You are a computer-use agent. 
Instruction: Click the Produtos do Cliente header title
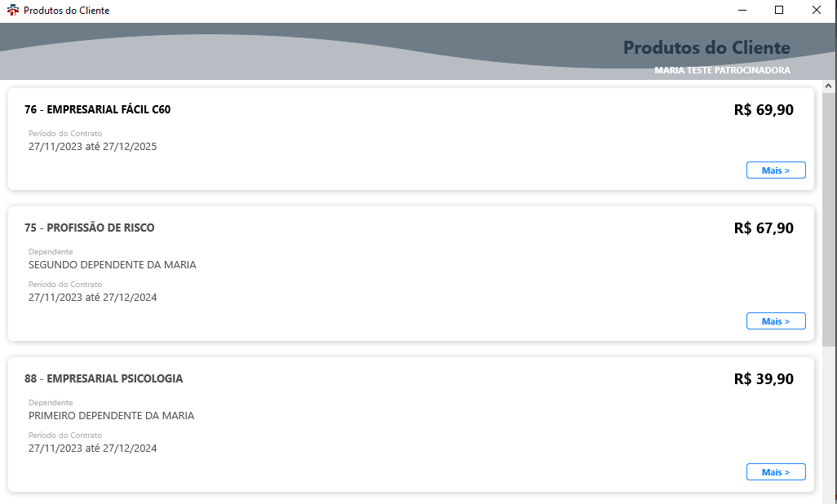pyautogui.click(x=706, y=47)
